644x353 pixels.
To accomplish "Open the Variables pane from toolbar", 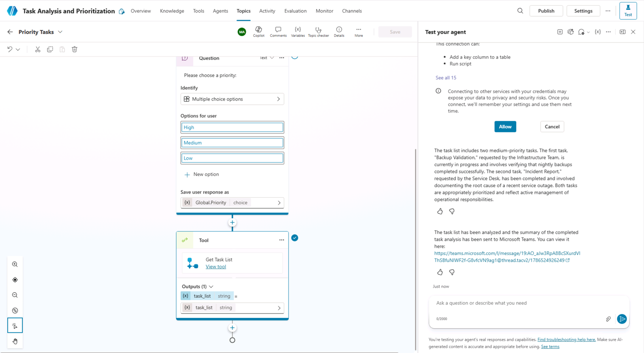I will pos(298,32).
